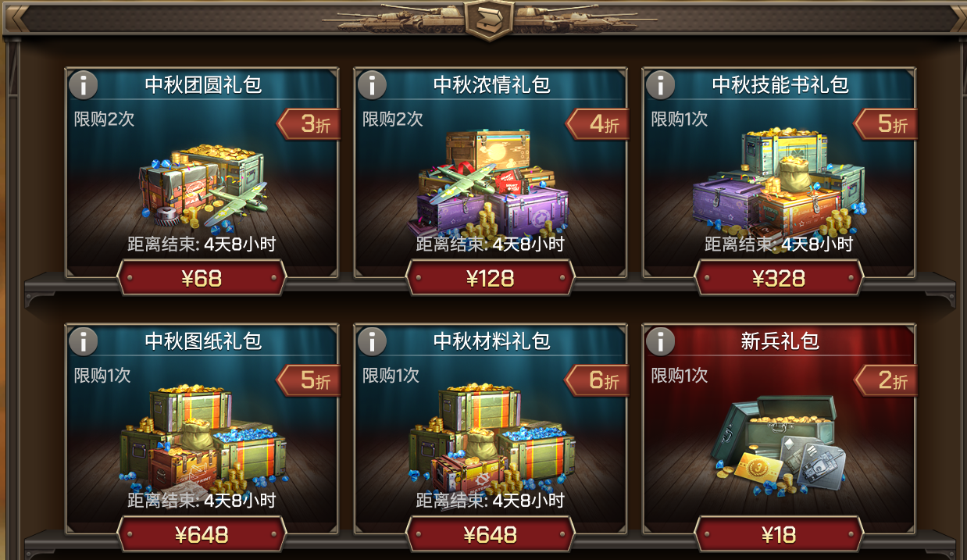The width and height of the screenshot is (967, 560).
Task: Buy 中秋材料礼包 priced ¥648
Action: coord(491,535)
